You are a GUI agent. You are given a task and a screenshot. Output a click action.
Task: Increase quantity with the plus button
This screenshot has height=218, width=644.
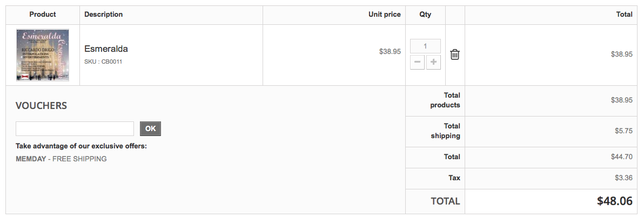[433, 63]
